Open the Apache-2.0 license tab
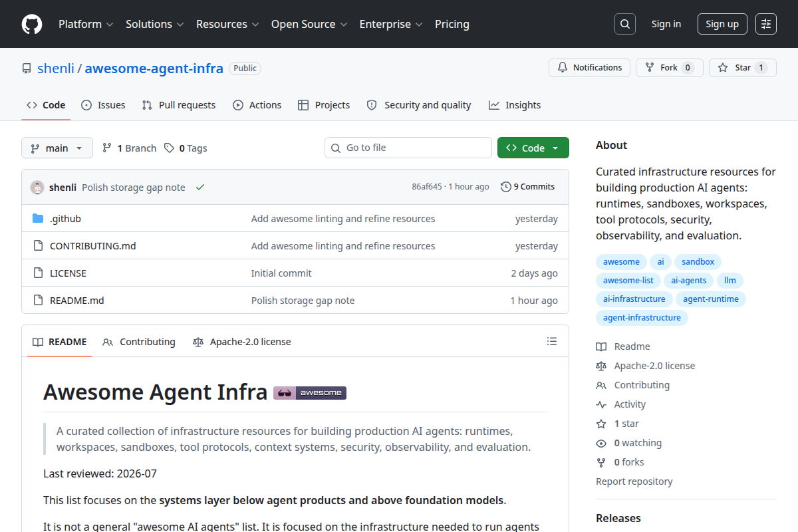The width and height of the screenshot is (798, 532). 242,342
